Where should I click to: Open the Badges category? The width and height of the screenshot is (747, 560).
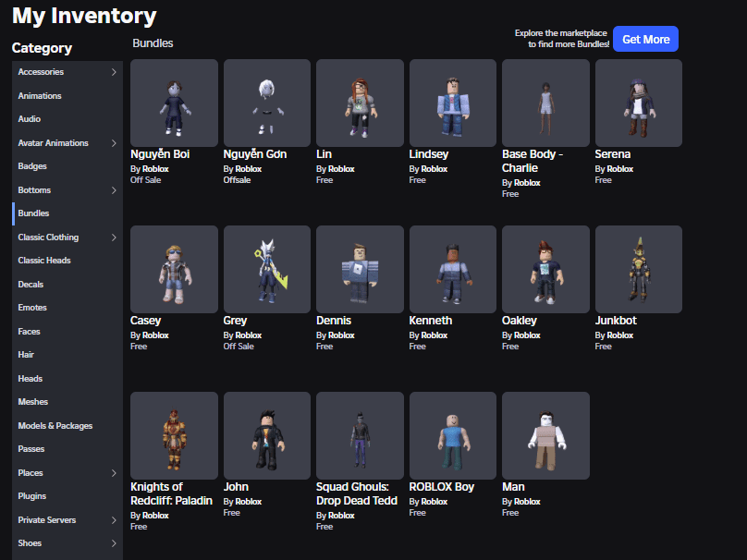(32, 166)
